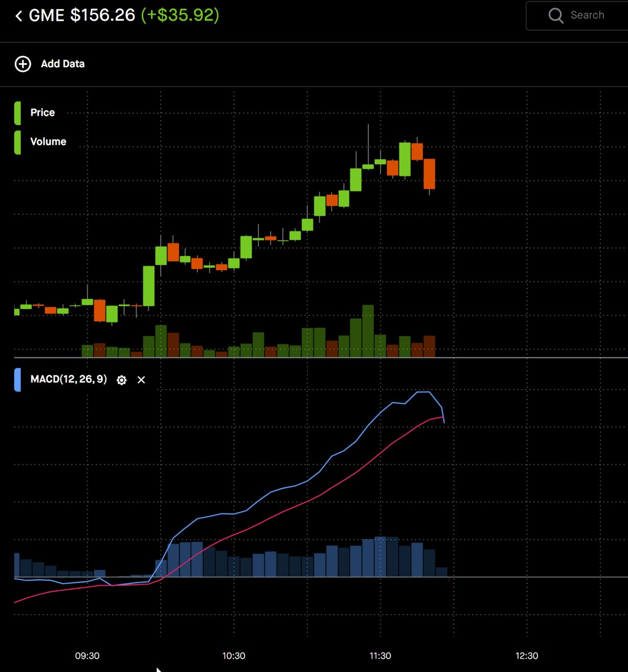
Task: Click the 12:30 time axis label
Action: point(527,656)
